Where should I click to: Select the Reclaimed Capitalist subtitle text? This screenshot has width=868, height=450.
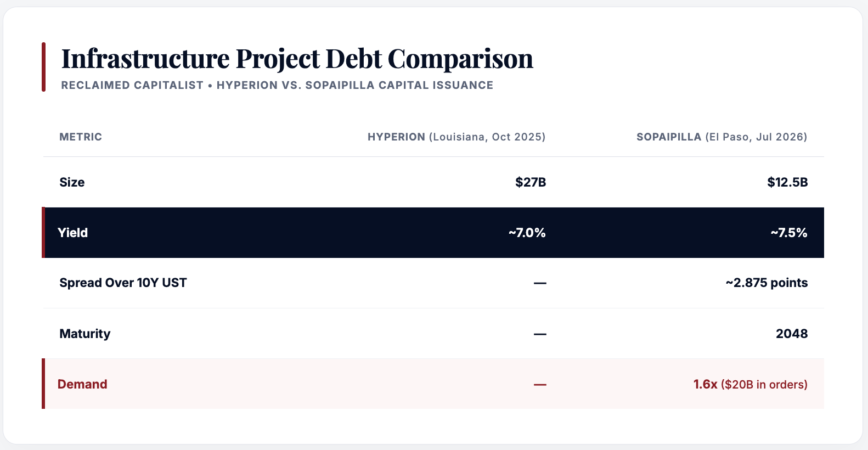tap(277, 85)
